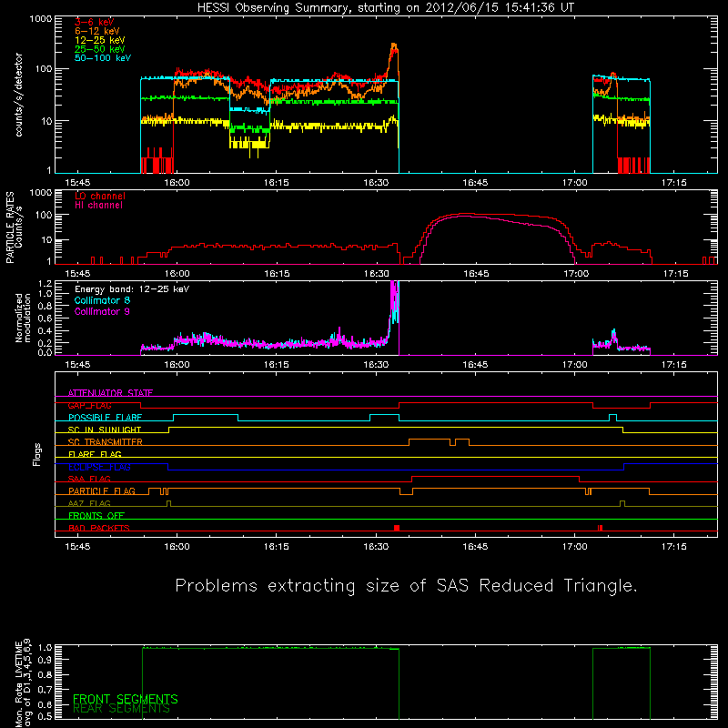This screenshot has width=728, height=728.
Task: Pick the cyan '50-100 keV' legend entry
Action: coord(103,58)
